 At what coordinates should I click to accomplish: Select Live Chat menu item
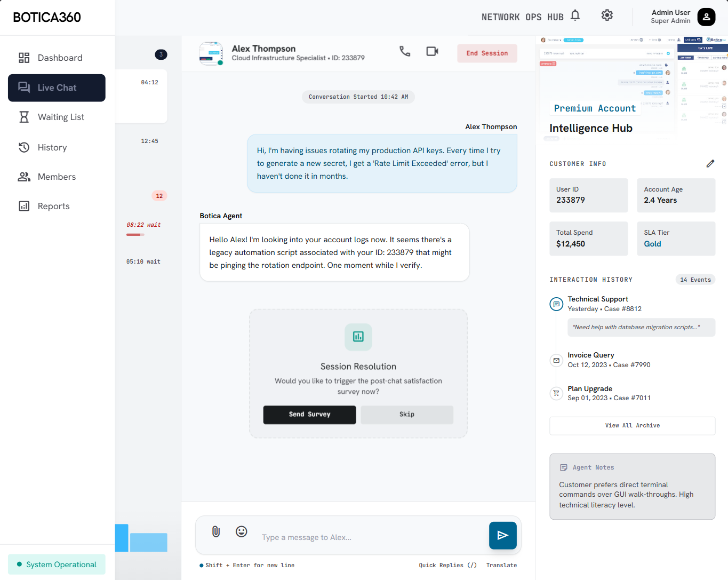(57, 88)
